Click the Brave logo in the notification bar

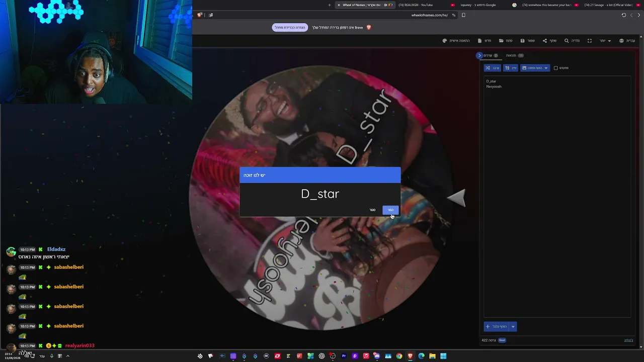(x=368, y=28)
